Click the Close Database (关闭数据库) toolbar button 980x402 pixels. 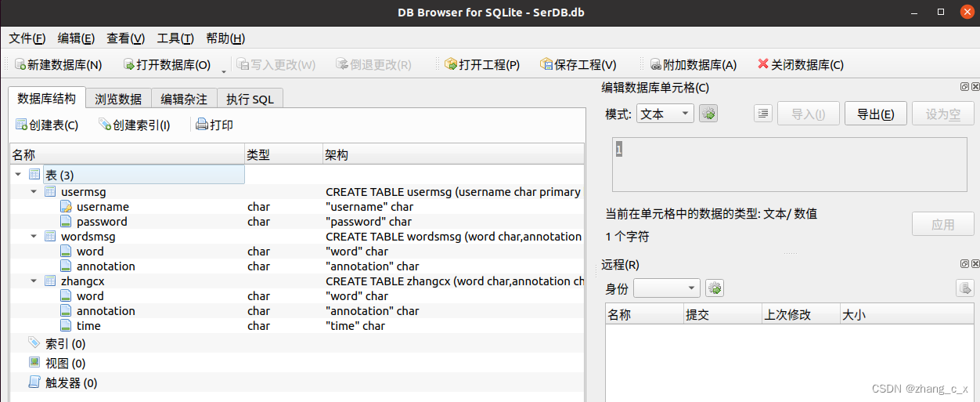coord(801,65)
